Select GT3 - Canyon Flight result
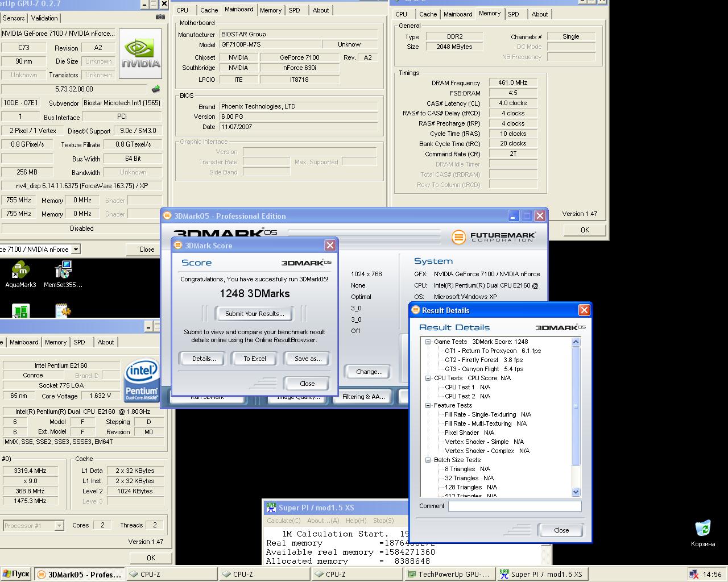The width and height of the screenshot is (728, 582). pos(483,369)
